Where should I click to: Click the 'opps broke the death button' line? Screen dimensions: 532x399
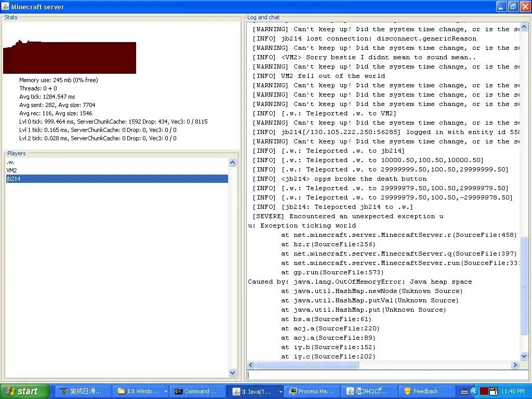339,179
